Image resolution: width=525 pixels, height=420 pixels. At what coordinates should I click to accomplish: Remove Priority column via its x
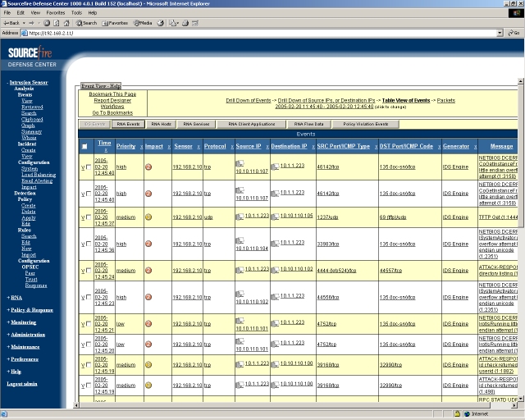141,147
